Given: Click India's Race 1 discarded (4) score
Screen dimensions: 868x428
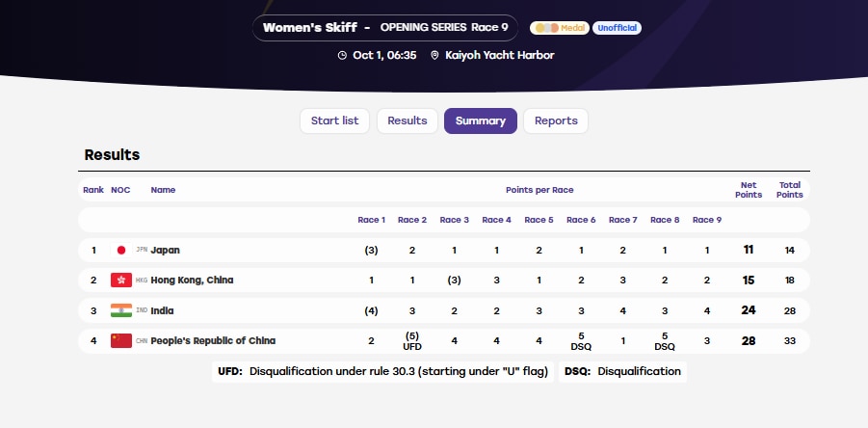Looking at the screenshot, I should [x=372, y=310].
